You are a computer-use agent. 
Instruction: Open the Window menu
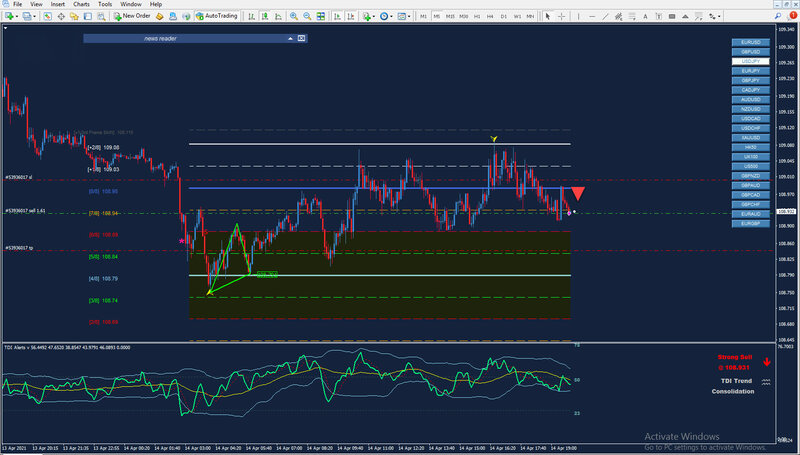(131, 4)
